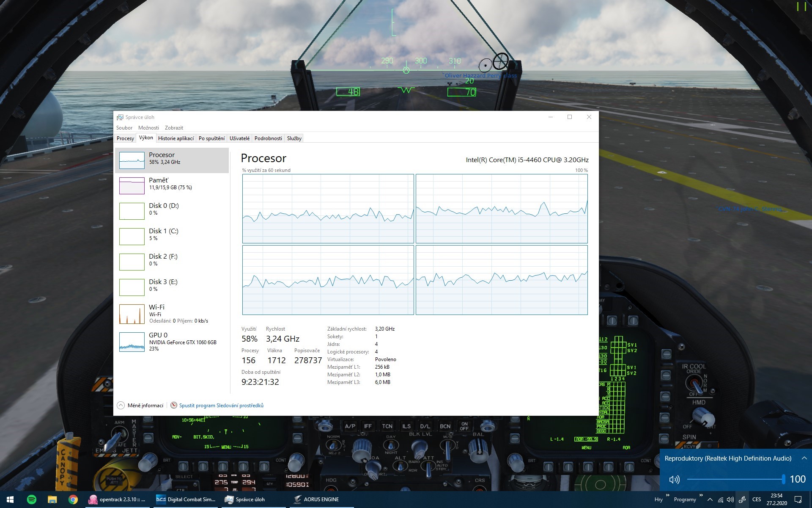Viewport: 812px width, 508px height.
Task: Launch Google Chrome from taskbar
Action: pyautogui.click(x=73, y=500)
